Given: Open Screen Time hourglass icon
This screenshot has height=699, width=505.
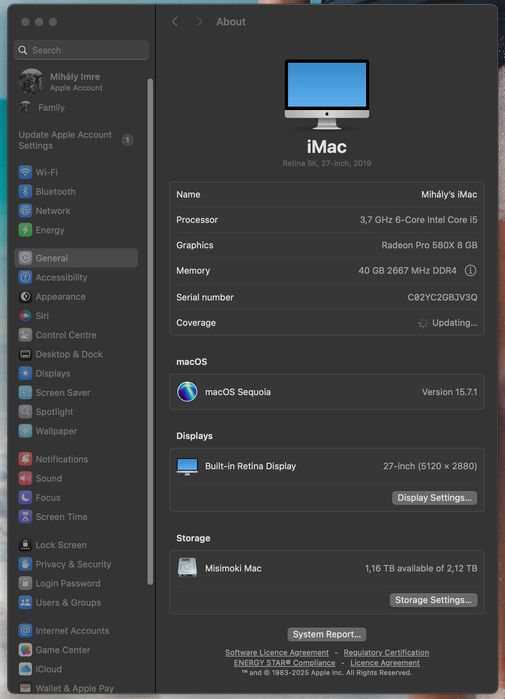Looking at the screenshot, I should click(25, 517).
